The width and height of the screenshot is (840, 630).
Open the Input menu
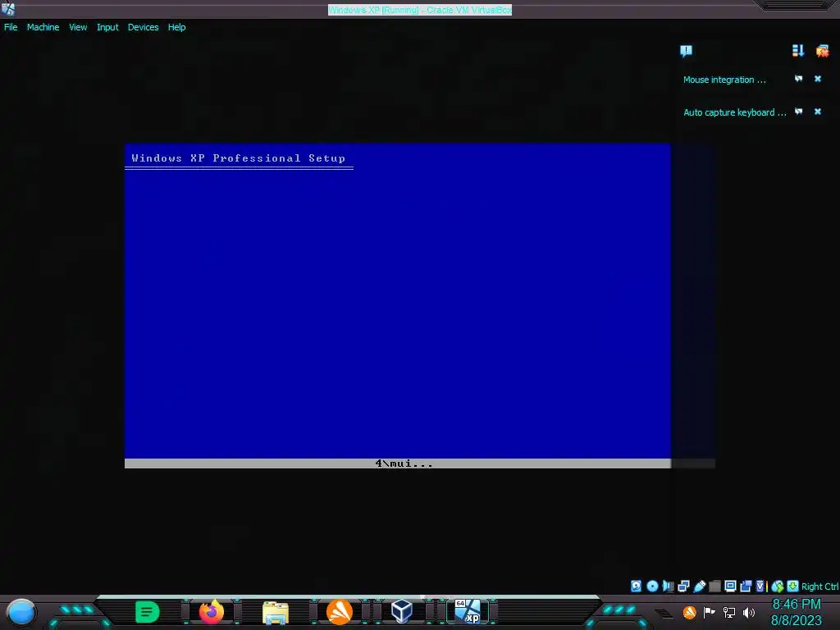(107, 27)
